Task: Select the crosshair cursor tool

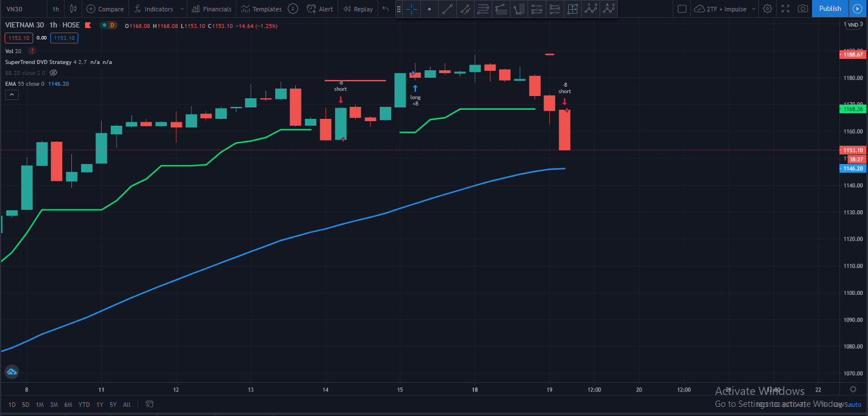Action: point(411,9)
